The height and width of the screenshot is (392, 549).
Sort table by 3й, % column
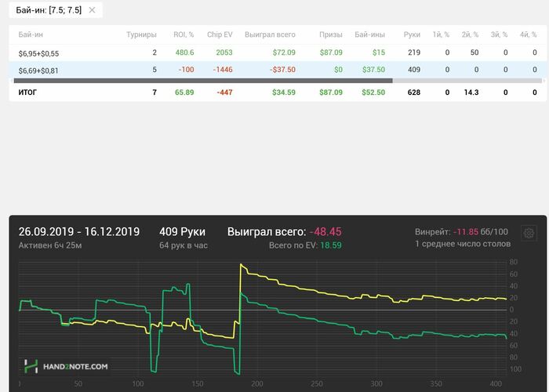point(499,34)
